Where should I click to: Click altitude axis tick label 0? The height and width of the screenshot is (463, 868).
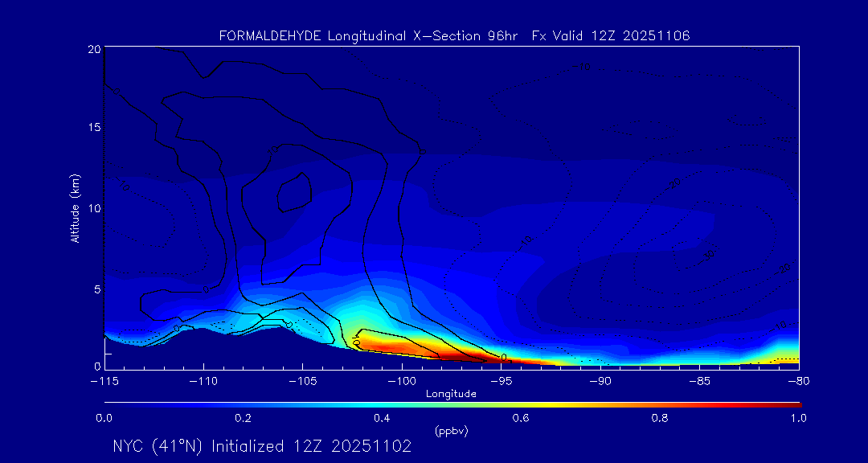pyautogui.click(x=97, y=366)
